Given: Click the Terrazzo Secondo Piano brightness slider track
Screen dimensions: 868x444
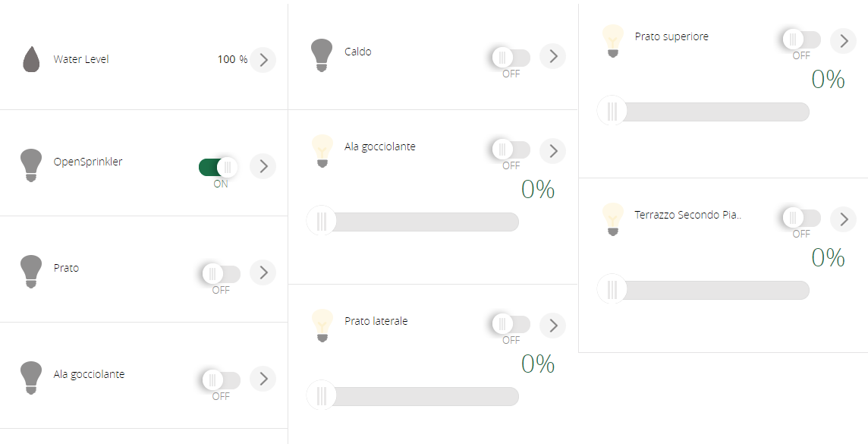Looking at the screenshot, I should (703, 289).
